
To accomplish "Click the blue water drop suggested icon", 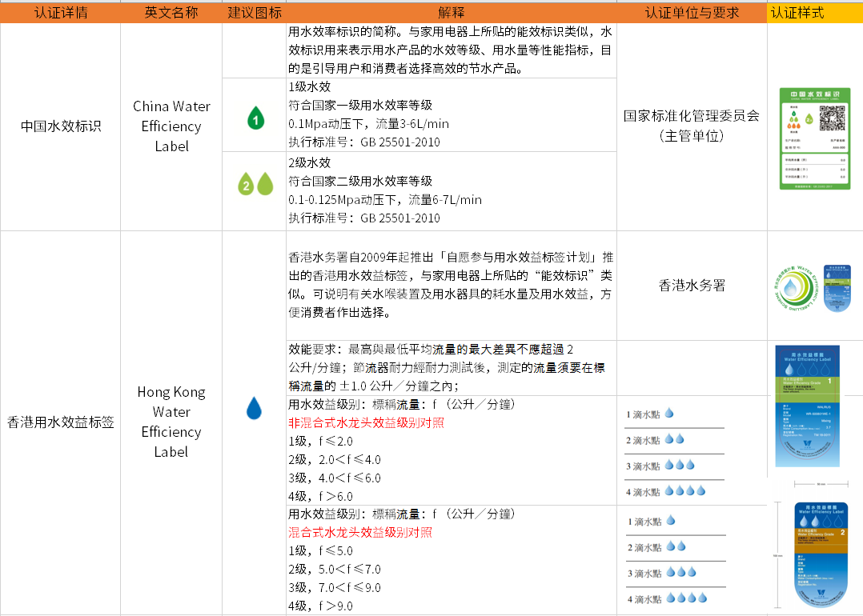I will 254,408.
